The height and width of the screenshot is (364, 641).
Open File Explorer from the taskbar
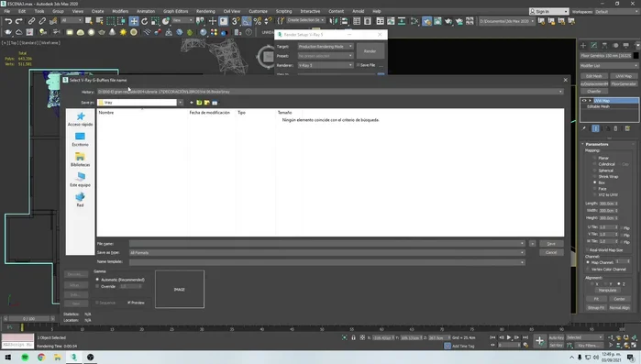(58, 357)
